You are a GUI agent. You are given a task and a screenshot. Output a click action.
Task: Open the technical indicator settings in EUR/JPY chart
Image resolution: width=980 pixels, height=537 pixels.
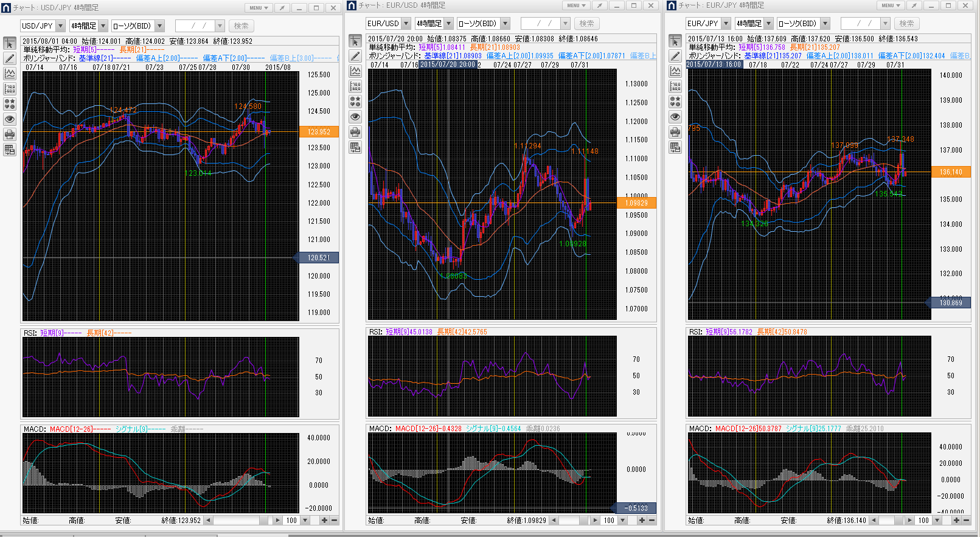tap(675, 71)
